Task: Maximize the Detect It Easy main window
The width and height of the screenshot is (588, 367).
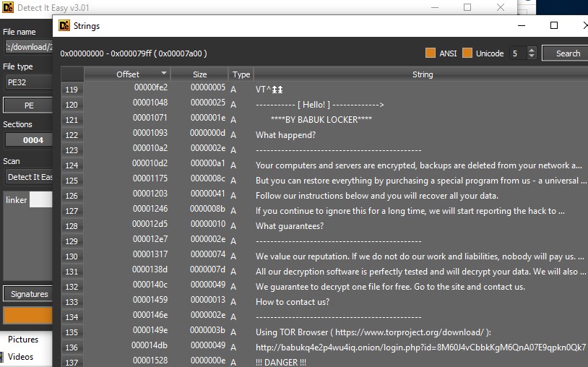Action: tap(467, 7)
